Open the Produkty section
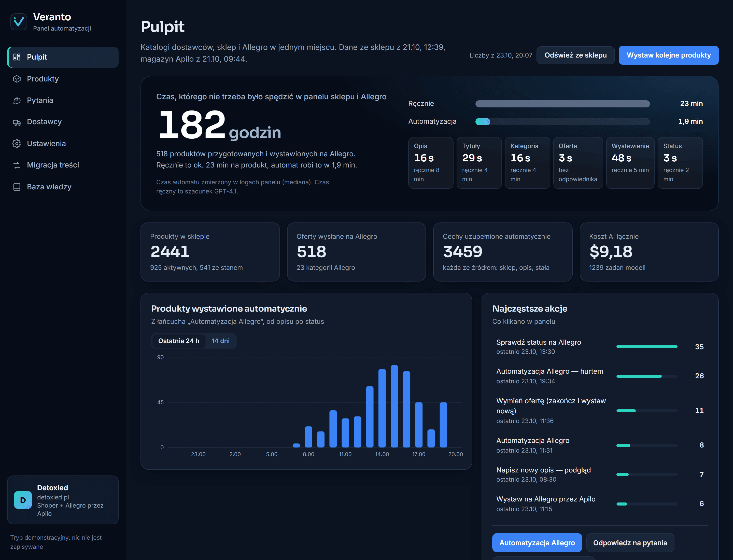The image size is (733, 560). pyautogui.click(x=63, y=79)
